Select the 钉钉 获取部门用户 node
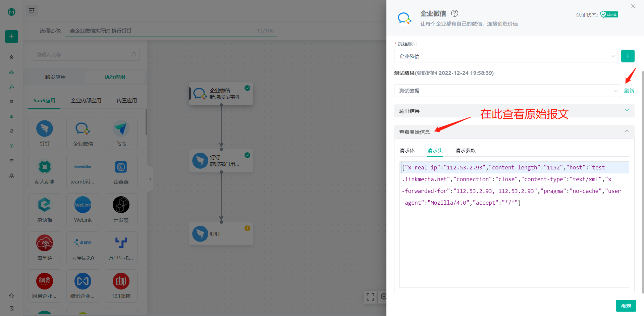644x316 pixels. [221, 161]
